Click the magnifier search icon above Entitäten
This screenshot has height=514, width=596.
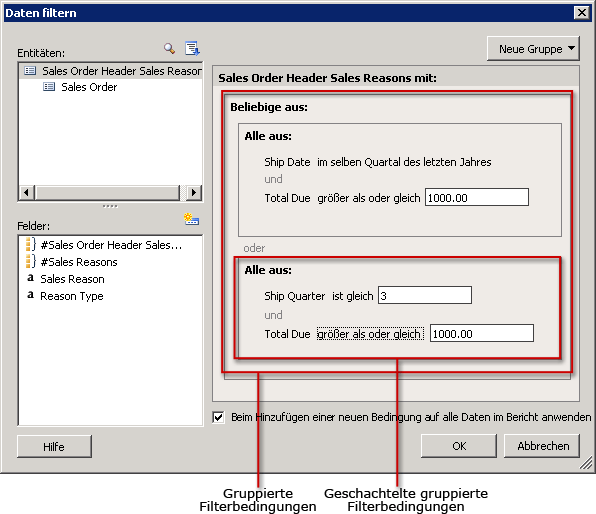coord(170,48)
